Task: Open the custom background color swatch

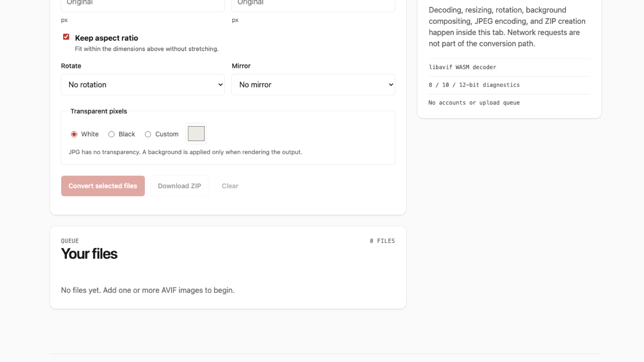Action: (196, 134)
